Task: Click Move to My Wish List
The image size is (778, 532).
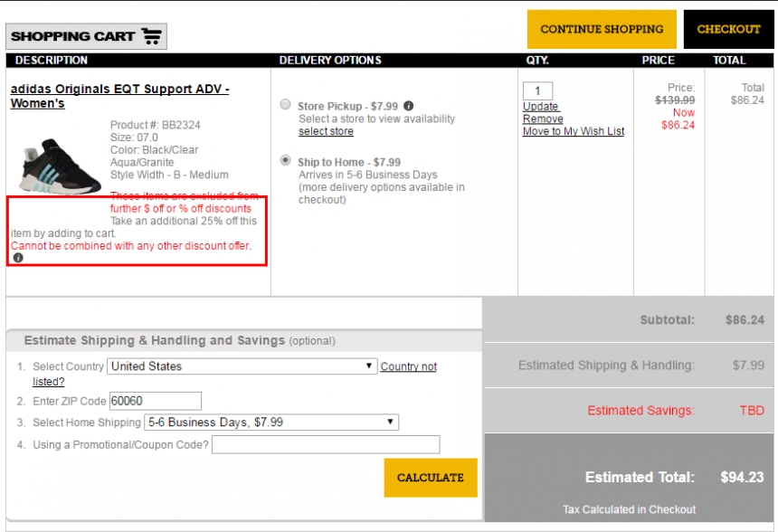Action: point(574,131)
